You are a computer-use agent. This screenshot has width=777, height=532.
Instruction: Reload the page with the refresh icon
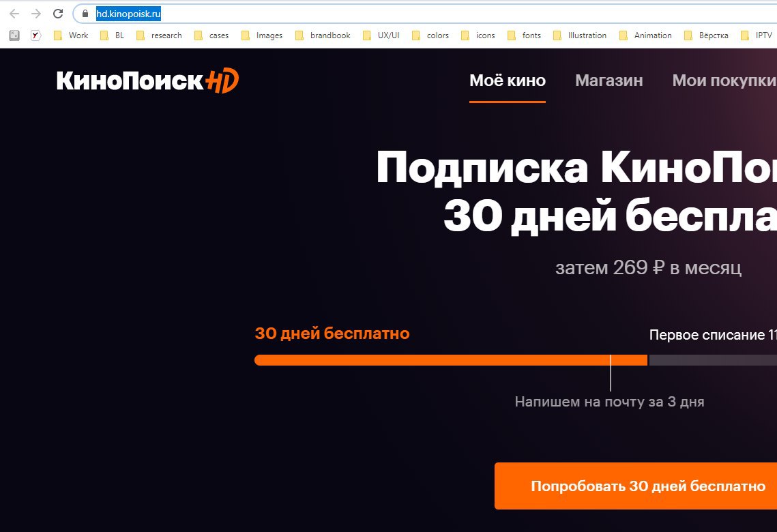click(x=58, y=14)
